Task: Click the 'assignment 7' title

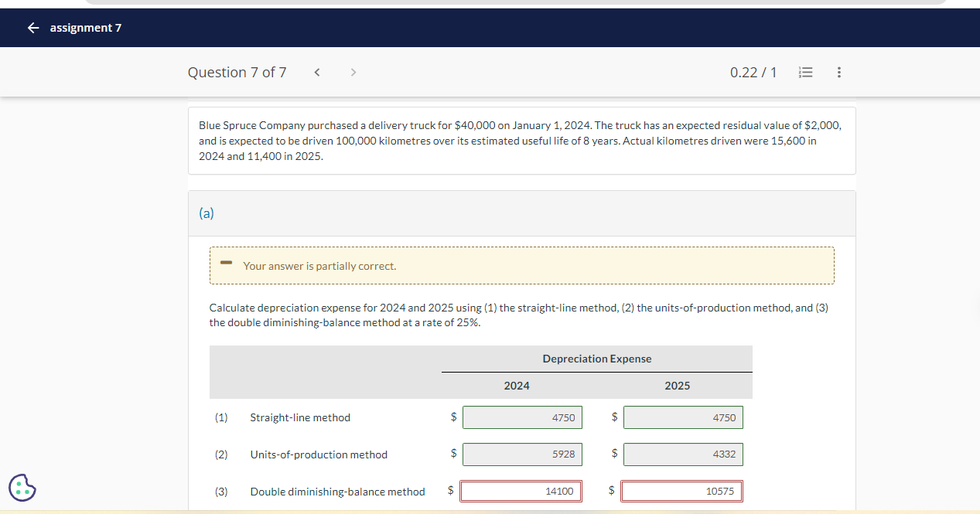Action: [86, 28]
